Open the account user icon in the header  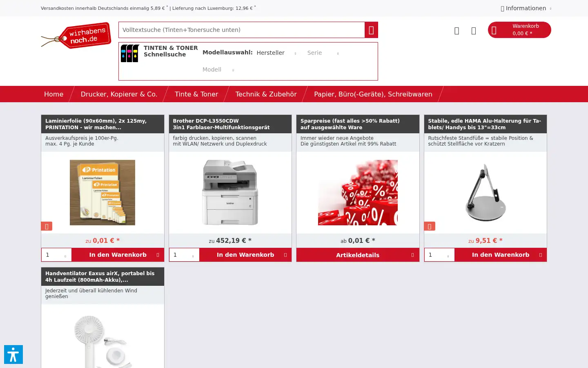pyautogui.click(x=474, y=31)
